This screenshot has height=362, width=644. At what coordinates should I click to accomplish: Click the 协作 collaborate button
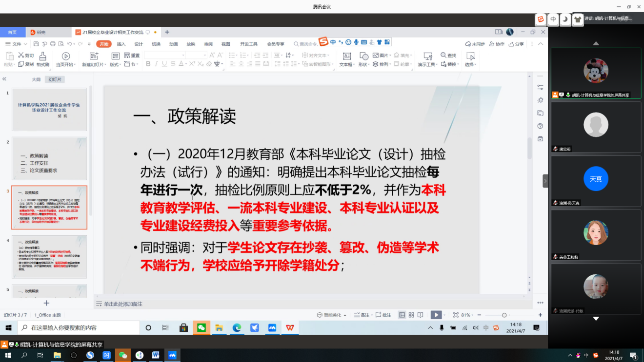click(497, 44)
